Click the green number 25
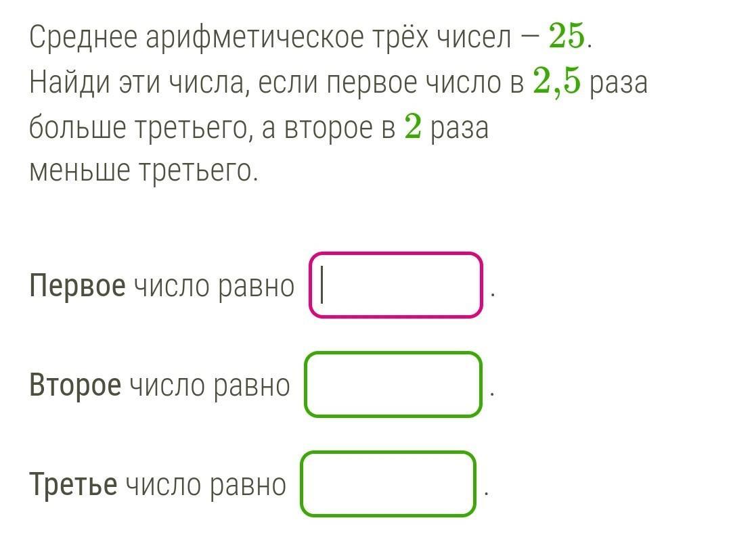 (566, 39)
